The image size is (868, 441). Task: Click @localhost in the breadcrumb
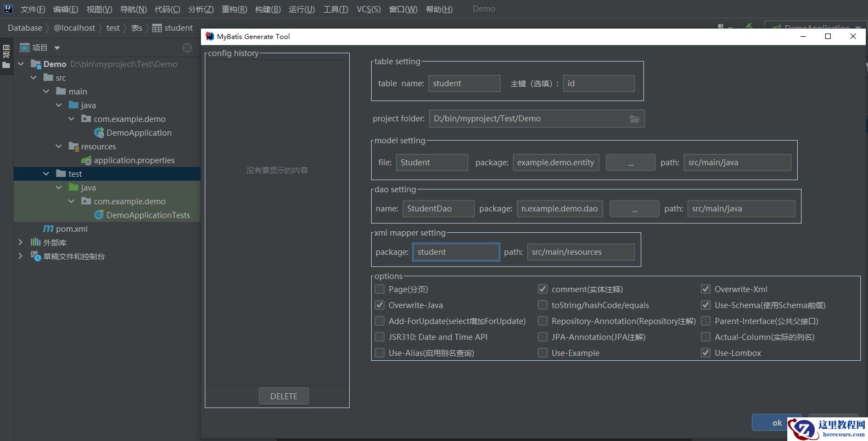74,28
